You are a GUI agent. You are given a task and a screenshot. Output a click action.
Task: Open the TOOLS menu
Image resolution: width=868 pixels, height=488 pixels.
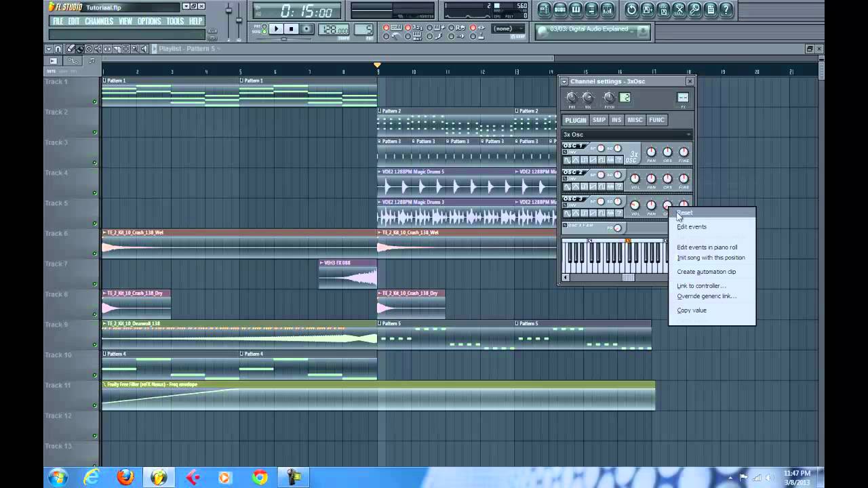[175, 21]
